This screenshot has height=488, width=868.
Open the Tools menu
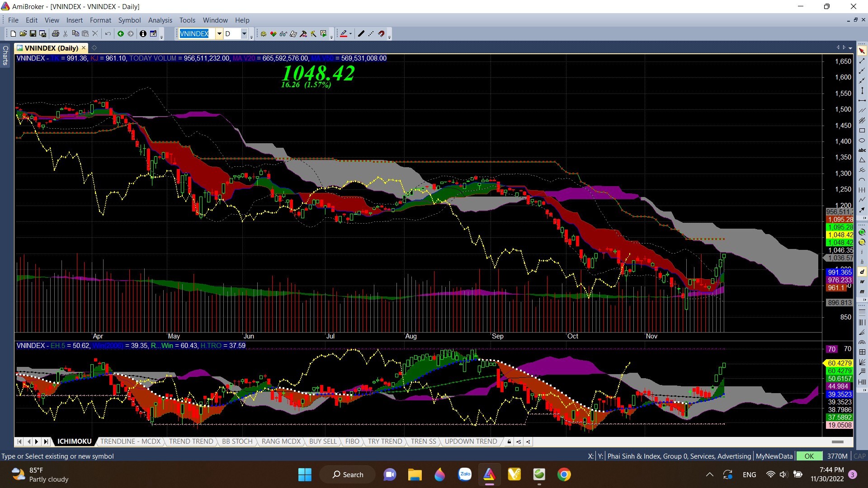click(x=187, y=20)
